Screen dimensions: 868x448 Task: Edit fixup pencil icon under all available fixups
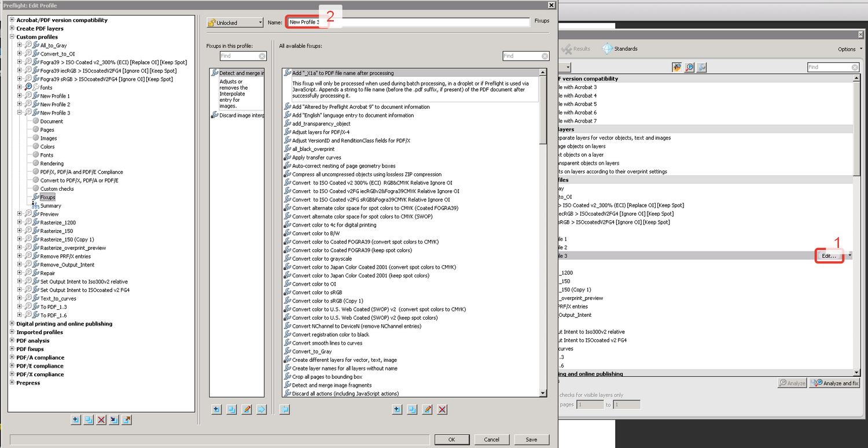point(427,409)
